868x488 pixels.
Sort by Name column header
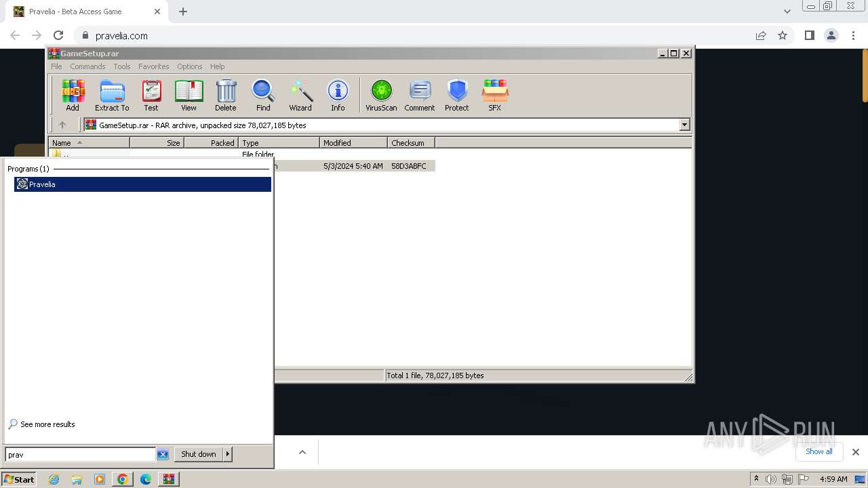89,143
